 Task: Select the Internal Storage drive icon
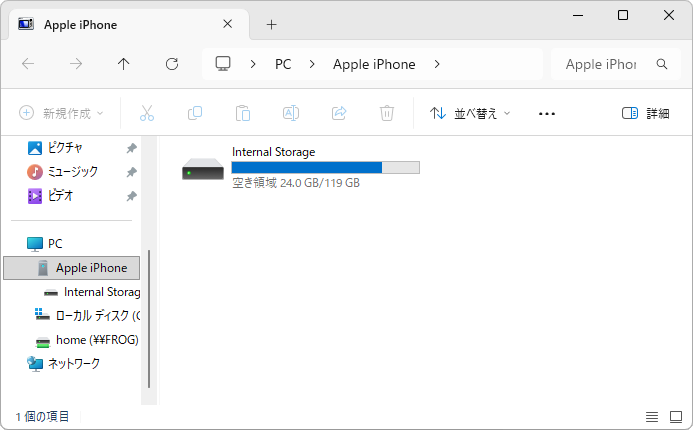(x=203, y=168)
